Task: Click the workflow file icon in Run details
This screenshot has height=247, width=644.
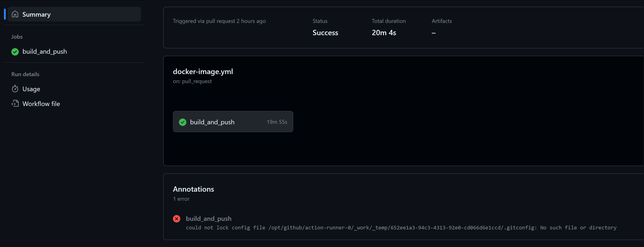Action: (15, 103)
